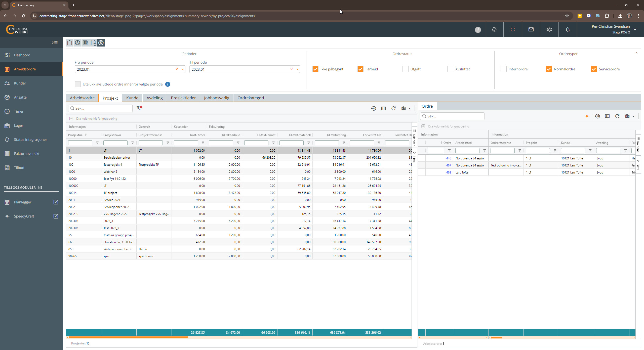This screenshot has width=644, height=350.
Task: Open settings gear in the header
Action: tap(549, 29)
